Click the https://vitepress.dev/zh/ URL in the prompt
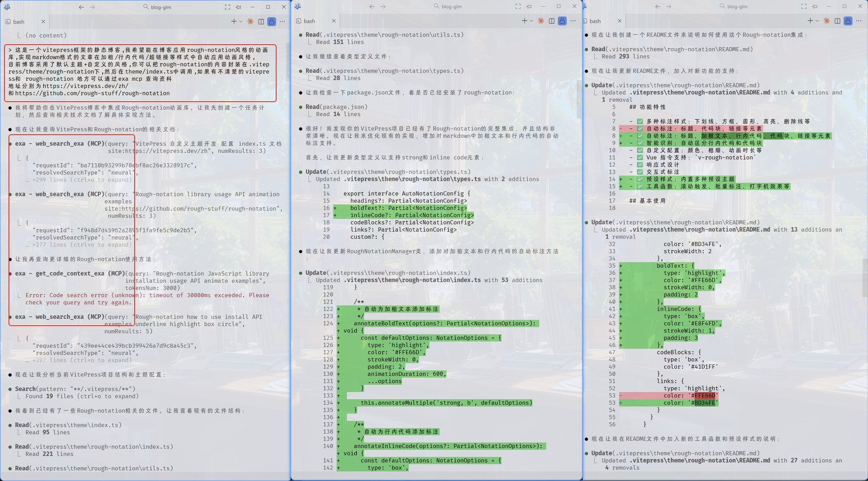Viewport: 868px width, 481px height. (85, 86)
